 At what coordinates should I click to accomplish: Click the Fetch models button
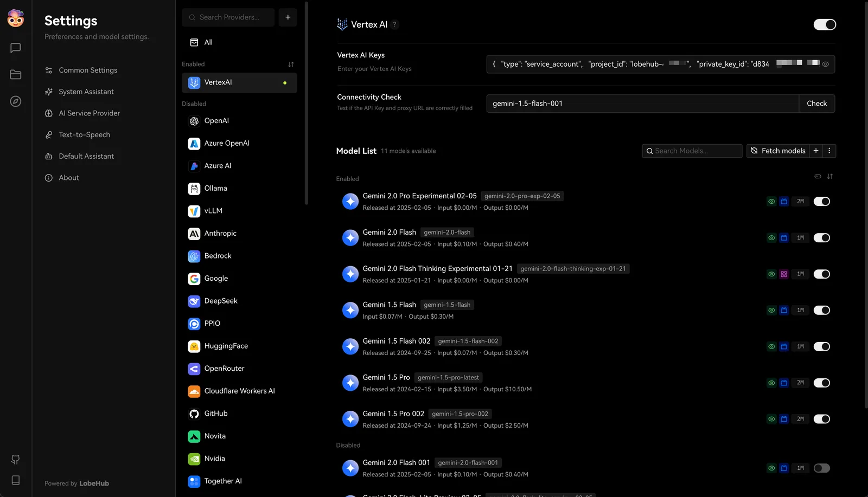click(x=778, y=151)
